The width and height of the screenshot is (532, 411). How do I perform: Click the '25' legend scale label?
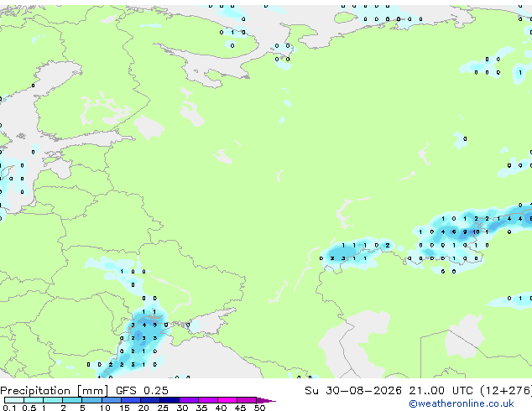click(163, 408)
